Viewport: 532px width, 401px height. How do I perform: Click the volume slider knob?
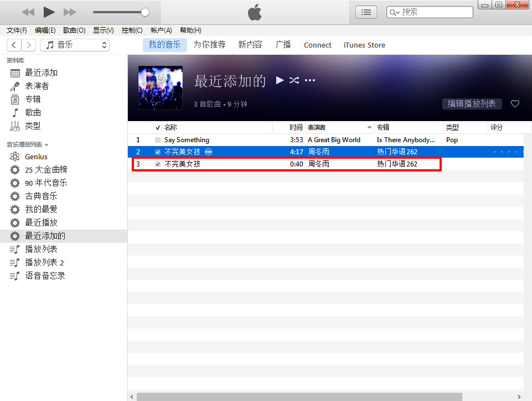click(x=145, y=12)
